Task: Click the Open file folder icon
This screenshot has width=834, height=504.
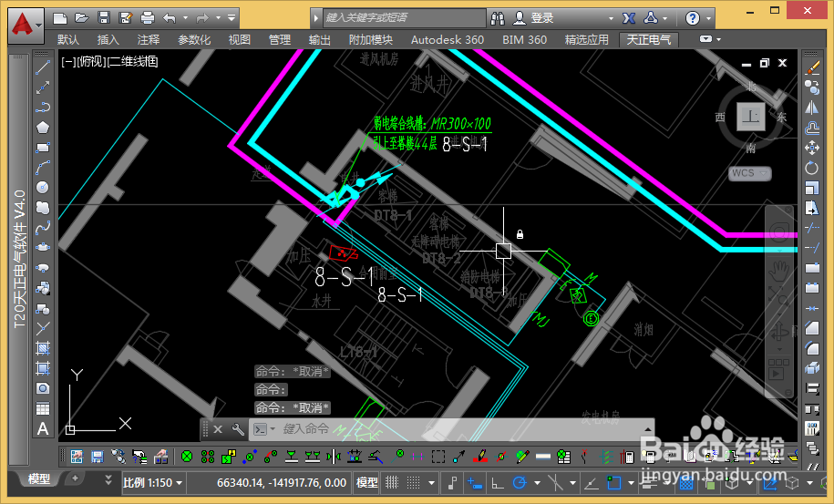Action: (82, 18)
